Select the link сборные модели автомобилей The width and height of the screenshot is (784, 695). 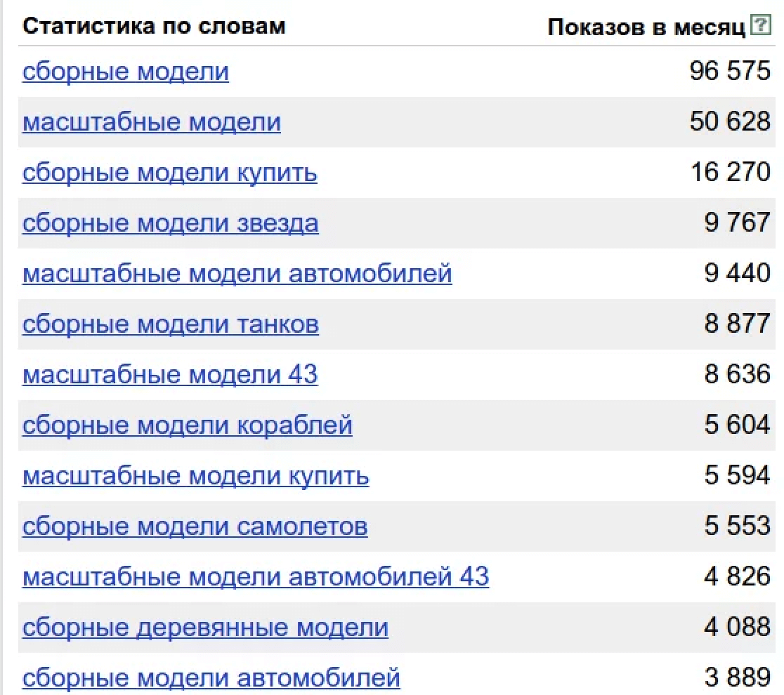(211, 676)
